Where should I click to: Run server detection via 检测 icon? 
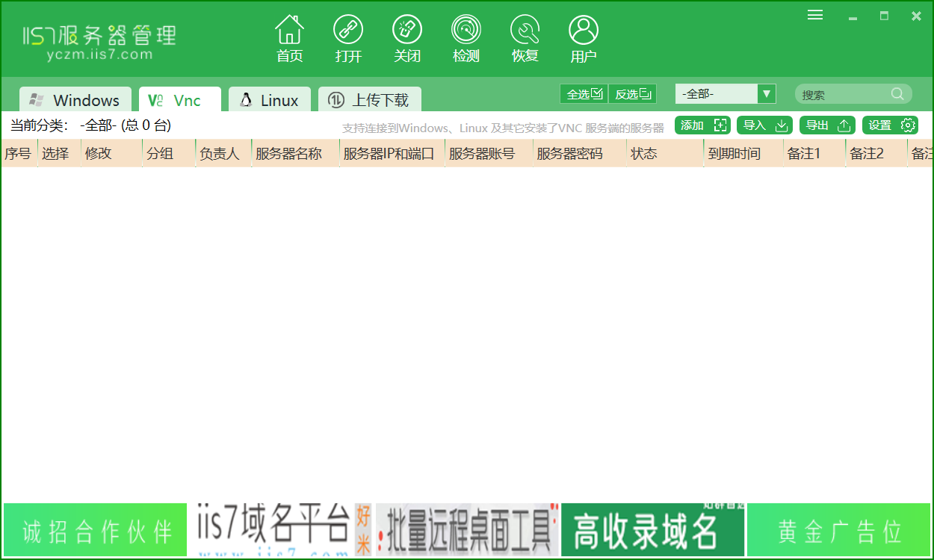(466, 37)
